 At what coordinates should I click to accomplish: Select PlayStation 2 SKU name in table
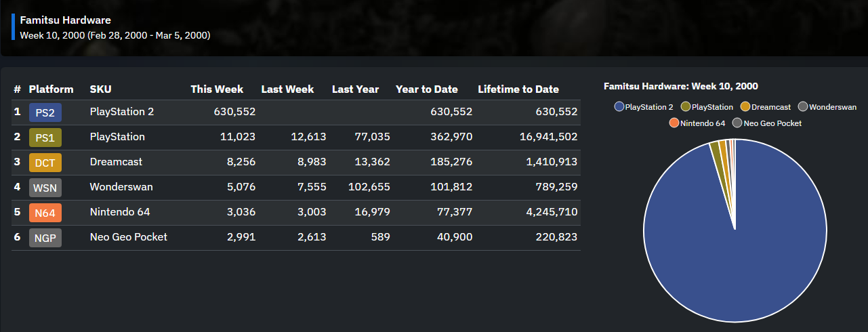[122, 112]
